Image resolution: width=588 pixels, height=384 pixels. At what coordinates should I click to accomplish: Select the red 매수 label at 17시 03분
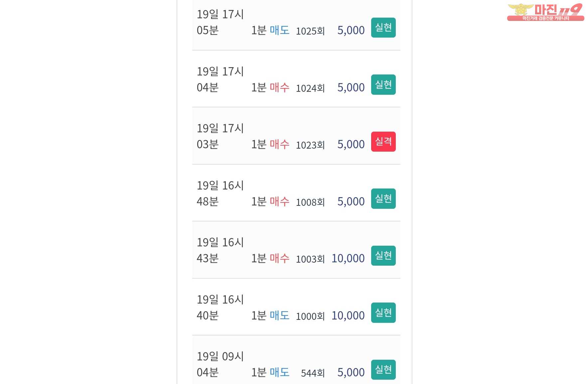tap(279, 144)
